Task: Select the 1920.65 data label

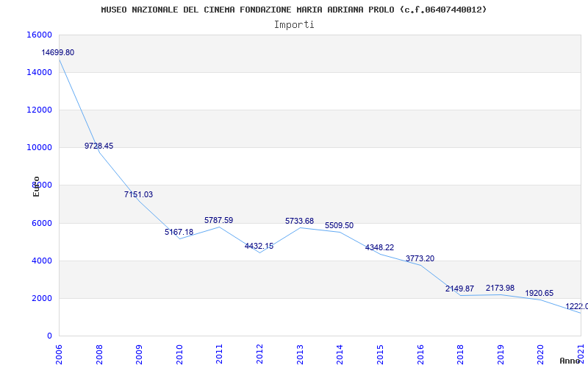Action: point(539,293)
